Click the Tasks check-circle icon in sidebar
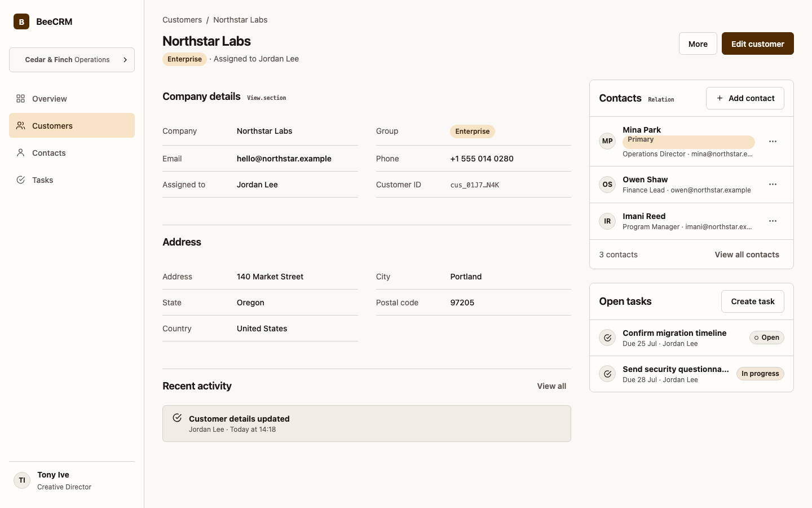 pos(21,180)
